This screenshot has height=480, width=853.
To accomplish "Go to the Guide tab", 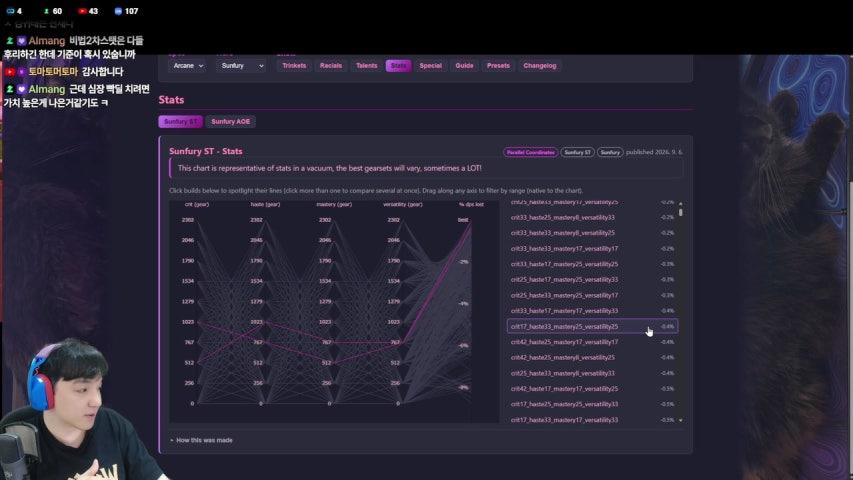I will point(464,66).
